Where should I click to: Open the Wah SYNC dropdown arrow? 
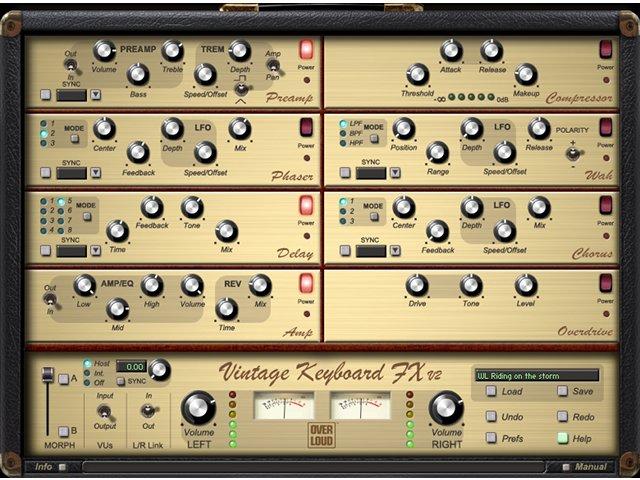point(395,173)
